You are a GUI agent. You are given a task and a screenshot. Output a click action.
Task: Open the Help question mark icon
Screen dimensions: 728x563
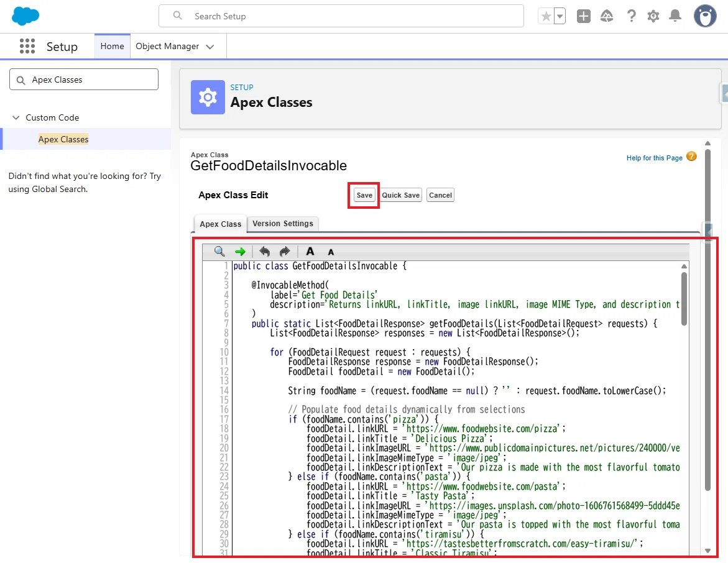point(632,16)
